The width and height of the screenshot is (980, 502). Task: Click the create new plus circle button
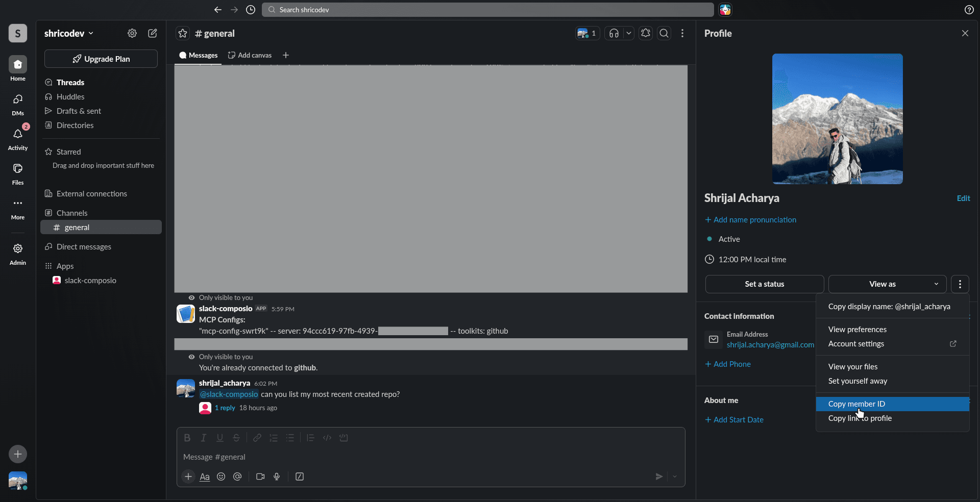[18, 454]
